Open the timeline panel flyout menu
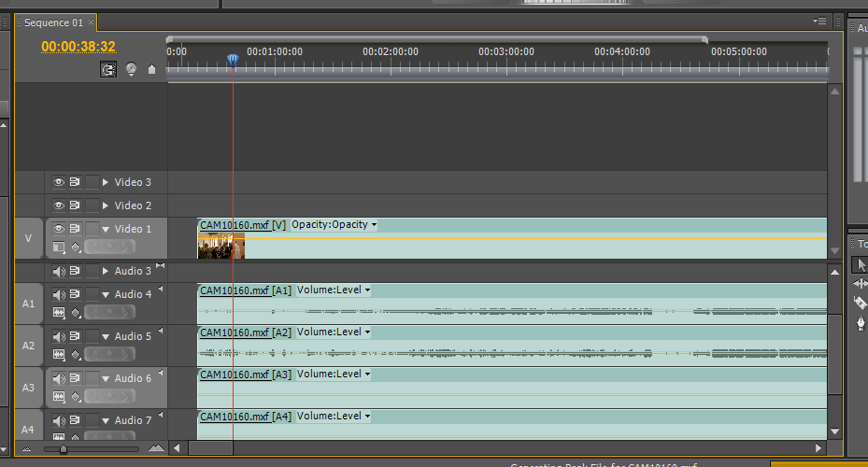Viewport: 868px width, 467px height. click(819, 21)
